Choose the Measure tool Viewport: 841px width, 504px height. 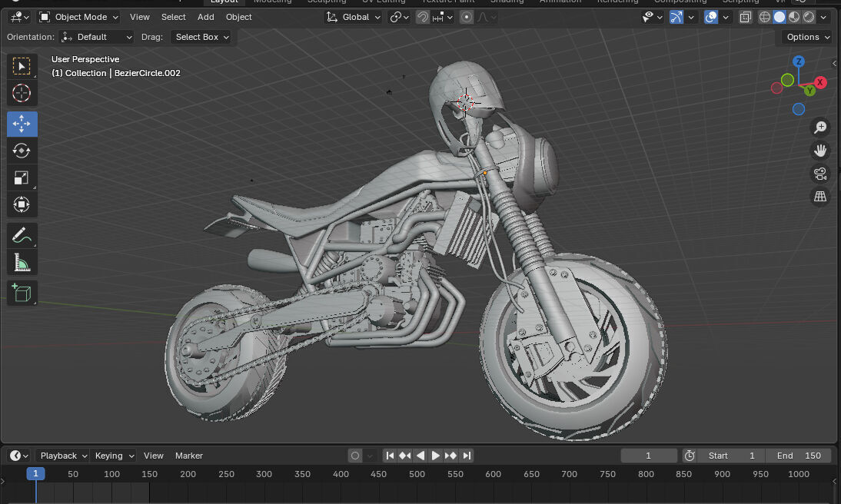tap(22, 262)
